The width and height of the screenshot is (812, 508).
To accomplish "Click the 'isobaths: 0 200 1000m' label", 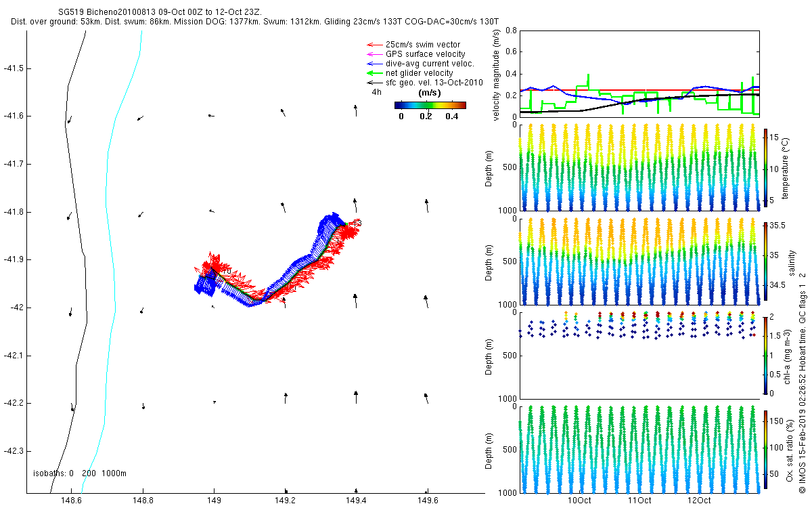I will (80, 473).
